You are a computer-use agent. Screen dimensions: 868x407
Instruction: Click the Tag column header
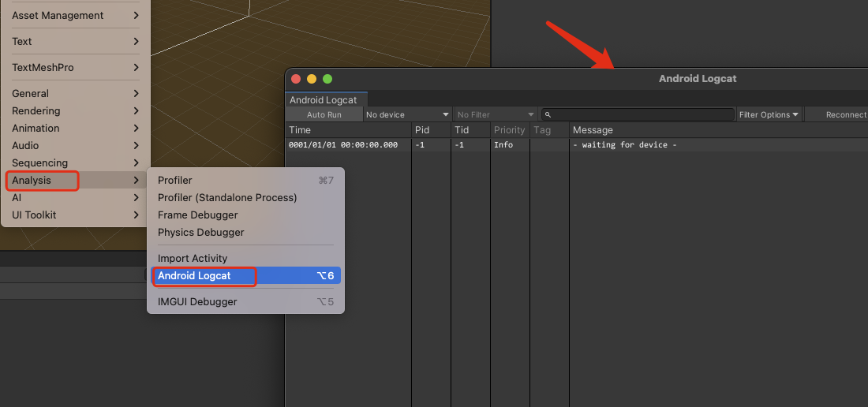tap(549, 130)
